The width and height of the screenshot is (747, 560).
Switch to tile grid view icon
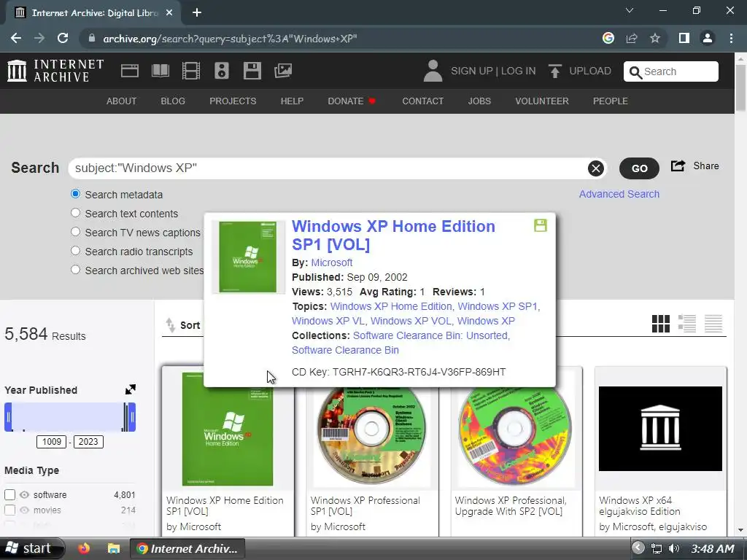[x=661, y=324]
